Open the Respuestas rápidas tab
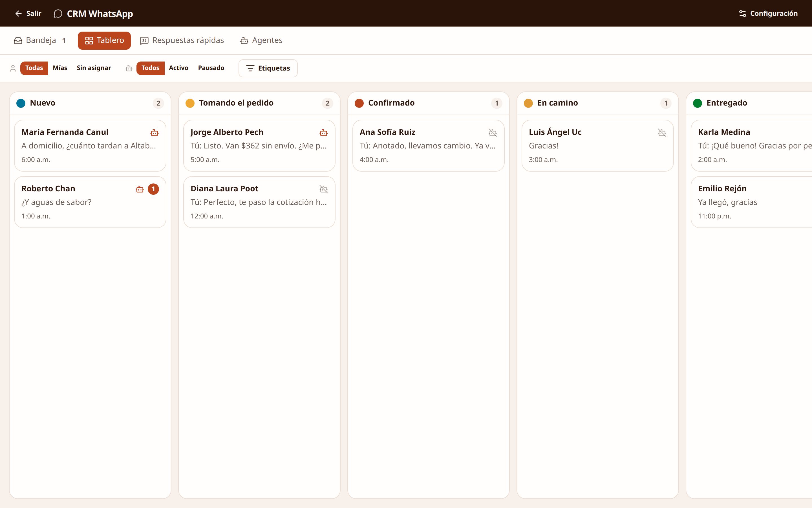 182,40
